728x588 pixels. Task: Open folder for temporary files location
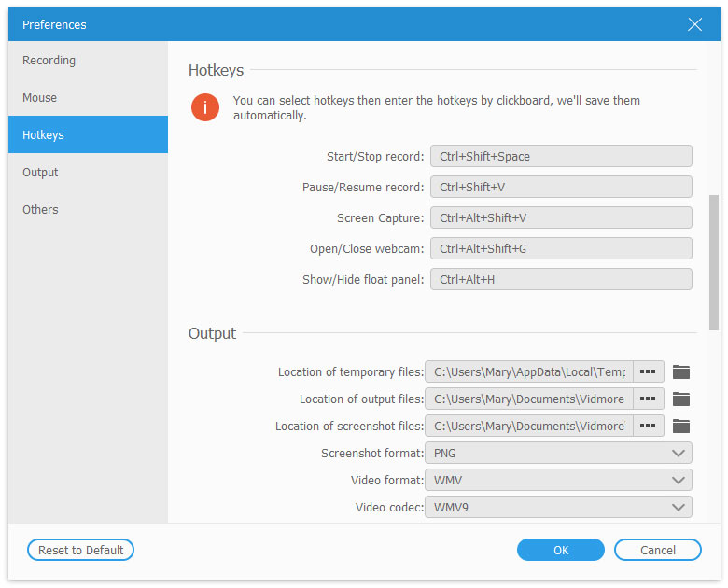coord(681,371)
